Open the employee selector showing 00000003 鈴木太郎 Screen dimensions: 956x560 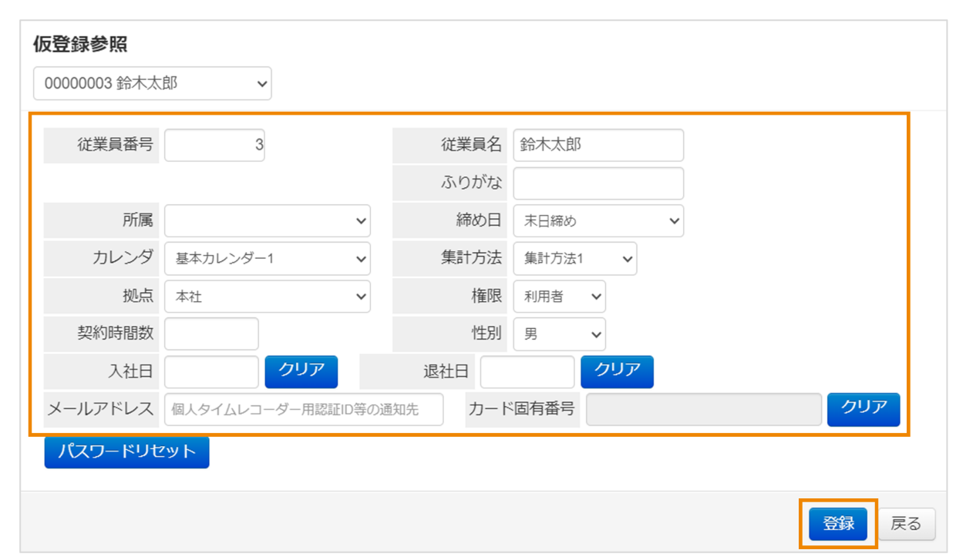(x=152, y=83)
